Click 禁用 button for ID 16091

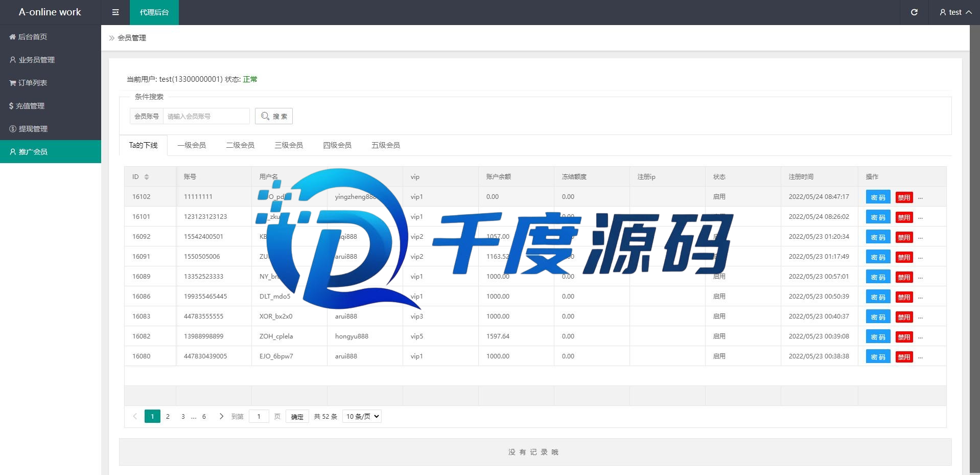pyautogui.click(x=904, y=257)
